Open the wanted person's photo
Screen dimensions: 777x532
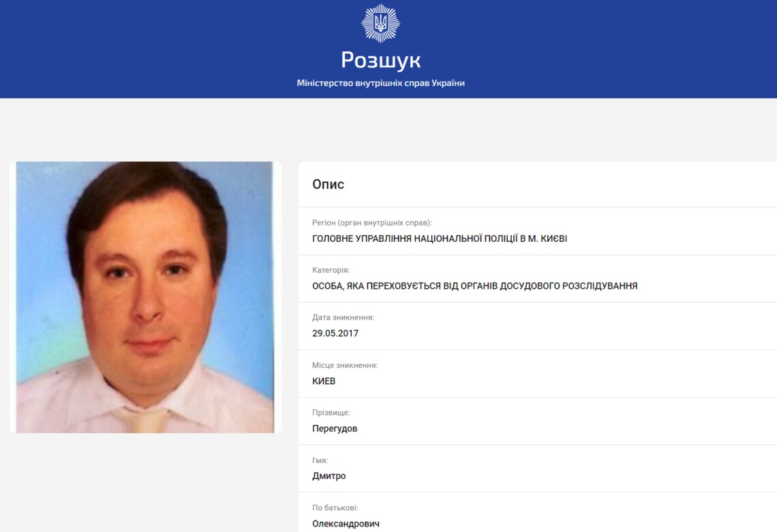coord(145,297)
